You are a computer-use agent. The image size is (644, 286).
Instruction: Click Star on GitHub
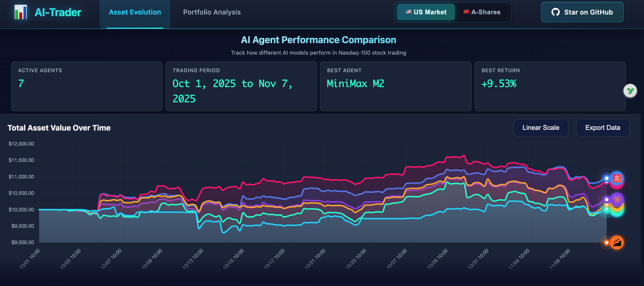[582, 12]
